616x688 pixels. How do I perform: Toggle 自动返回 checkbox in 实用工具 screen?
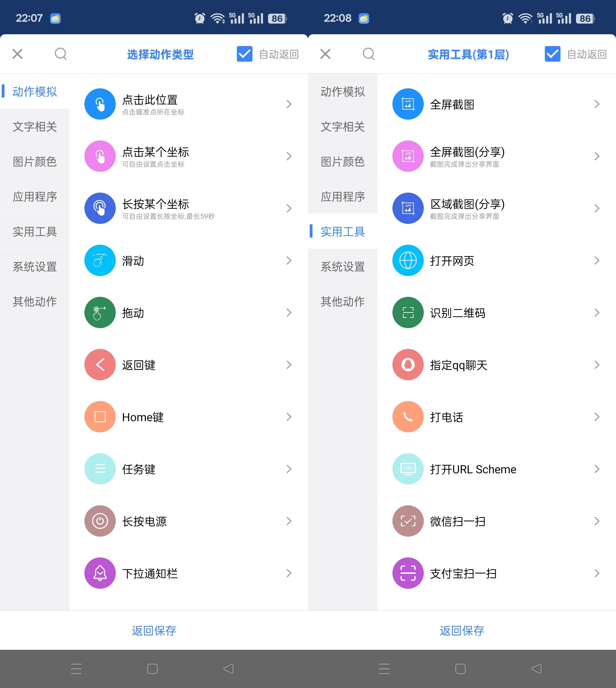[552, 54]
